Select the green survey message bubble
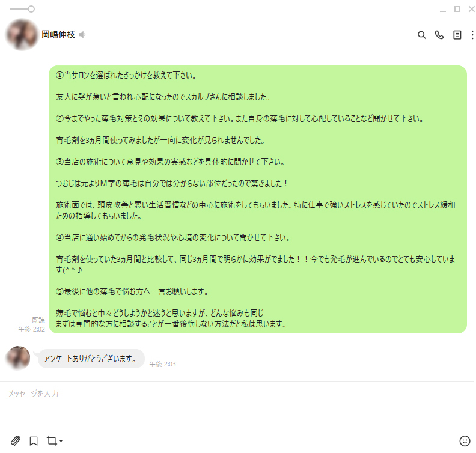 pyautogui.click(x=258, y=199)
